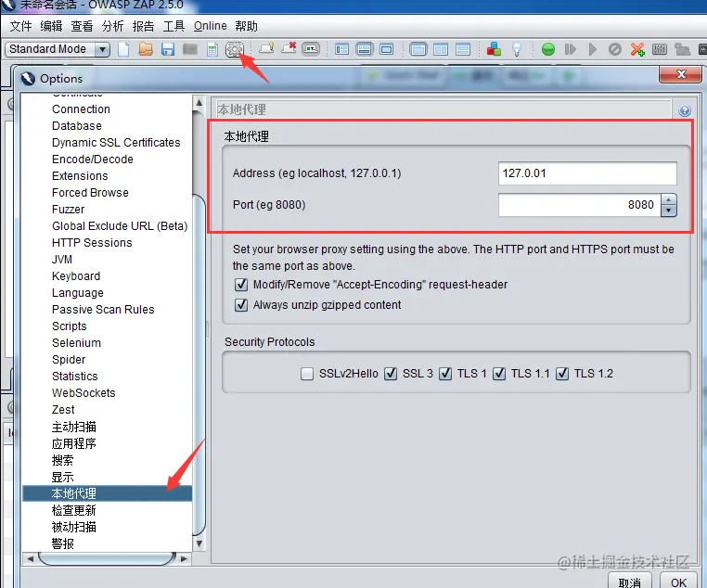
Task: Open the 帮助 menu
Action: (246, 26)
